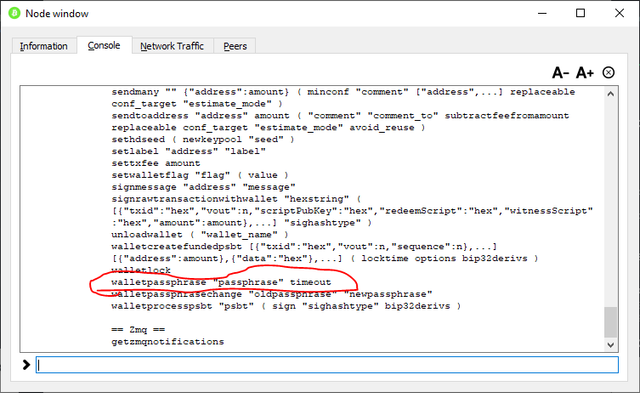Click the settxfee amount line

pyautogui.click(x=156, y=163)
